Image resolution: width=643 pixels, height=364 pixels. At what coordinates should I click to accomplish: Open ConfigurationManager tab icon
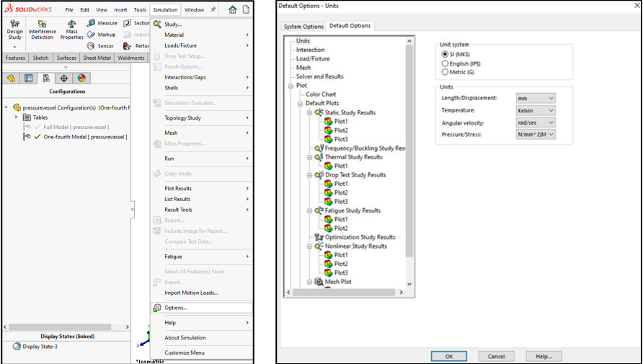tap(46, 78)
